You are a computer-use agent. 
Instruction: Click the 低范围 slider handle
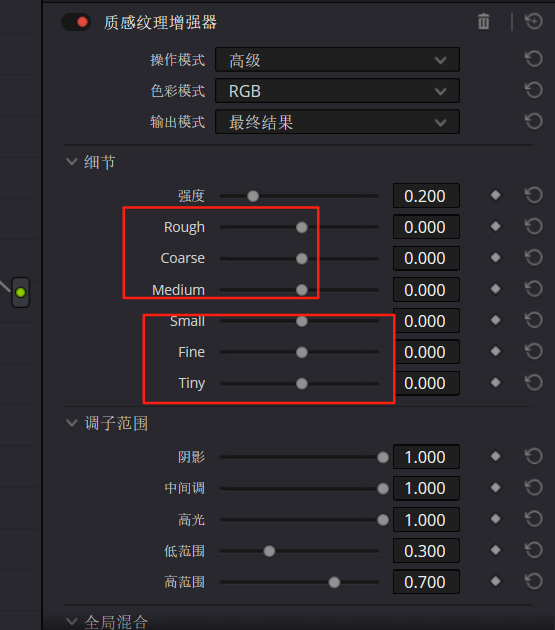coord(269,551)
